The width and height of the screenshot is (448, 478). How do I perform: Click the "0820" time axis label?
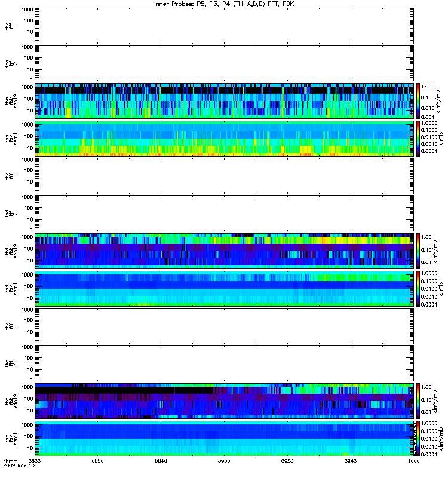coord(97,461)
